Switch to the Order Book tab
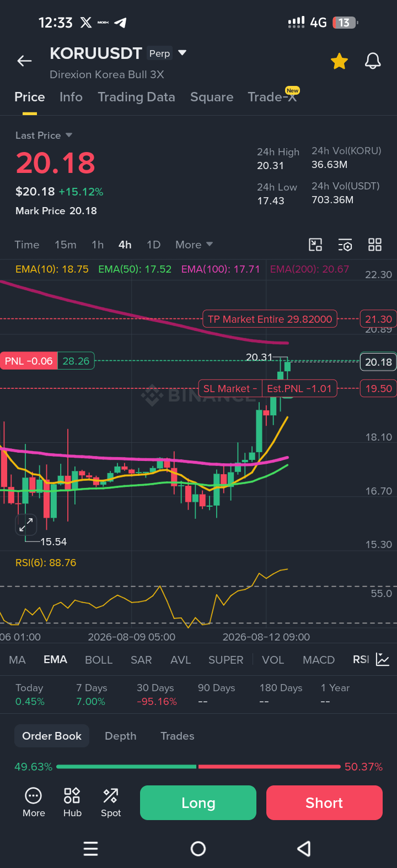The height and width of the screenshot is (868, 397). (52, 736)
